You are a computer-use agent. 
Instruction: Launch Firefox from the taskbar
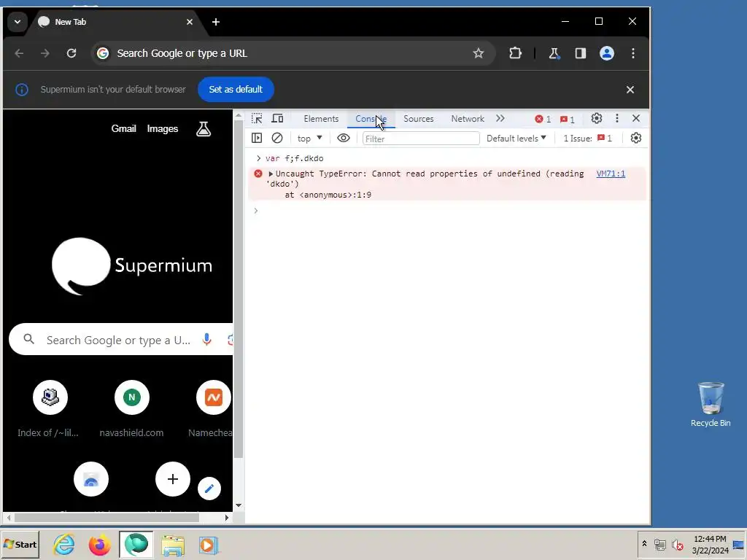pyautogui.click(x=99, y=544)
